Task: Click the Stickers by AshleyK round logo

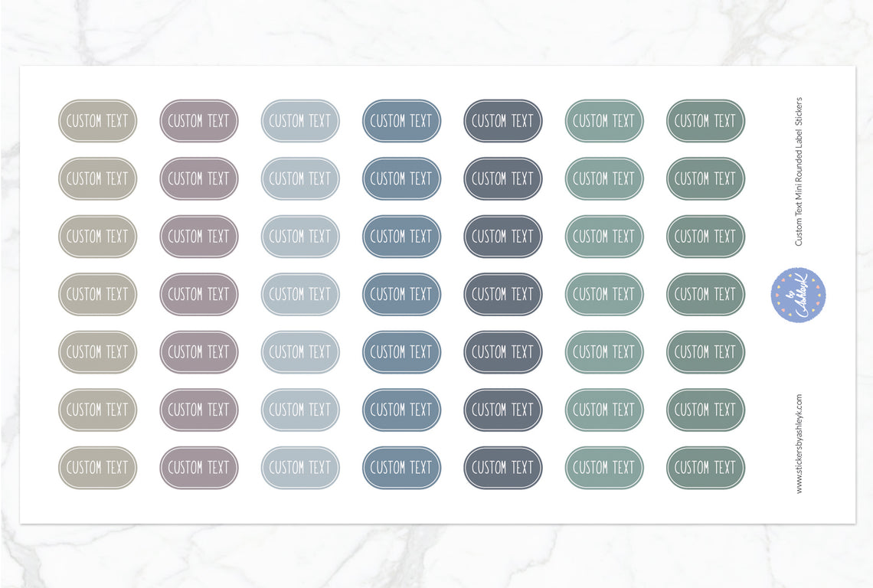Action: coord(798,294)
